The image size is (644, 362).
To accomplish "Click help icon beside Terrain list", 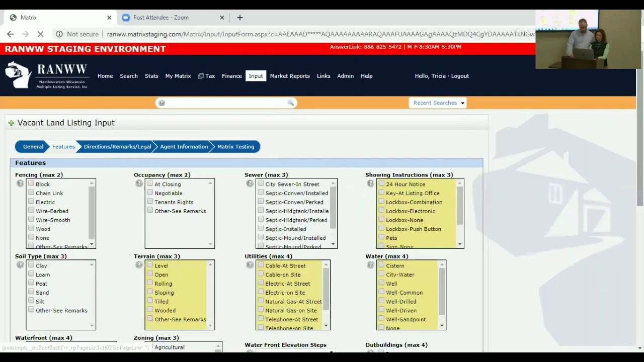I will (x=139, y=265).
